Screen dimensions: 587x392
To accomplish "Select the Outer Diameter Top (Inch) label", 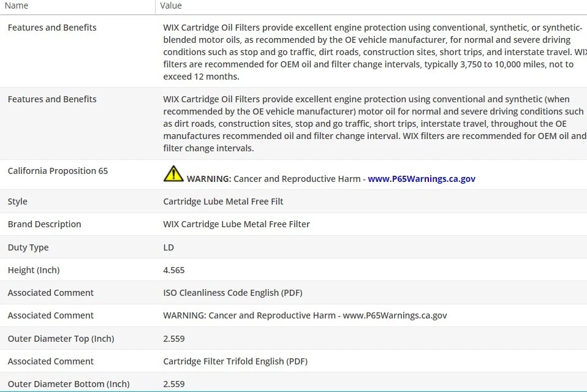I will click(61, 339).
